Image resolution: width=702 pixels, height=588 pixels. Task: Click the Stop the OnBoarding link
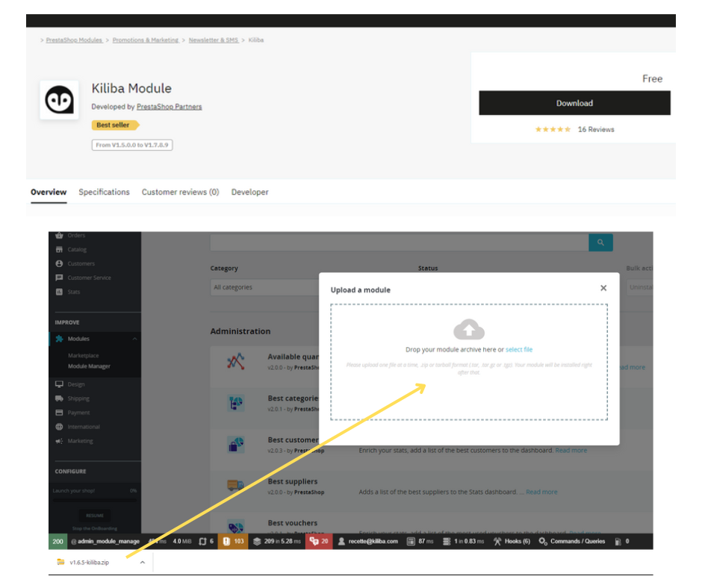tap(94, 529)
